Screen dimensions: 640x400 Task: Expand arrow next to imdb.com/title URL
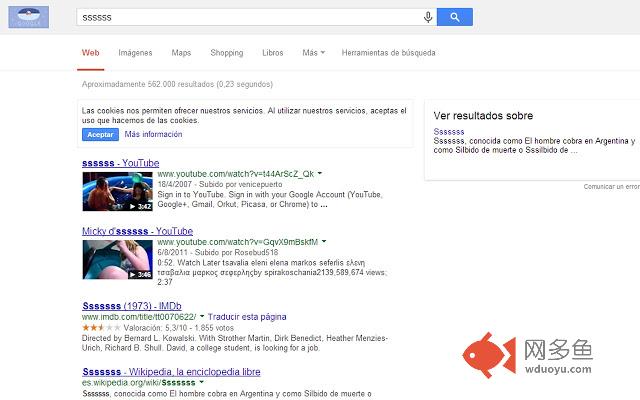[202, 316]
